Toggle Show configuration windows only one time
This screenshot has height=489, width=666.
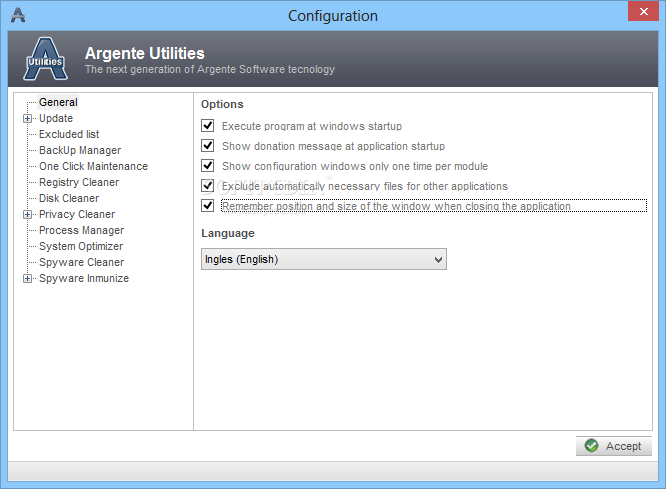pyautogui.click(x=208, y=166)
